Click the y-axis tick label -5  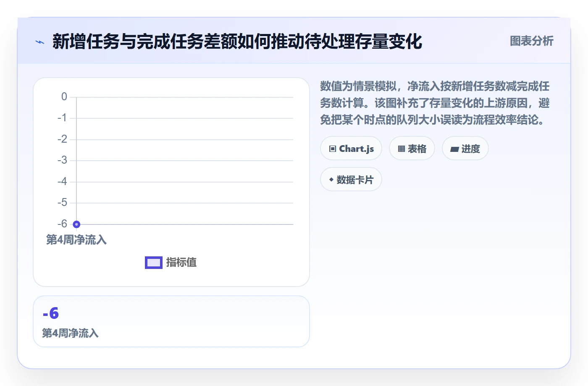(62, 203)
